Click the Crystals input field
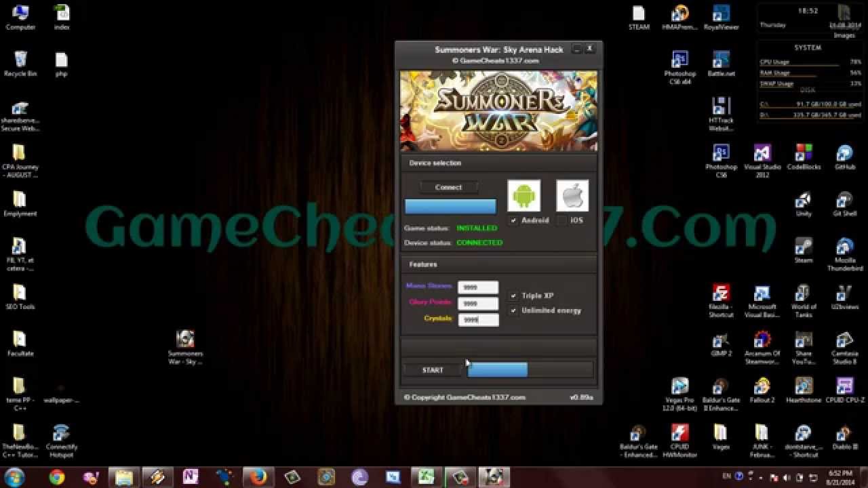 click(478, 319)
